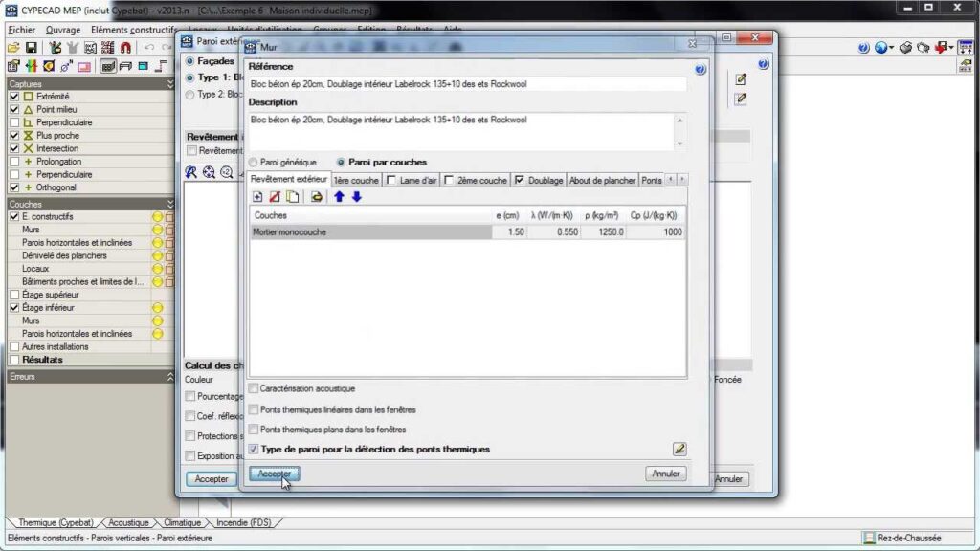980x551 pixels.
Task: Switch to the 1ère couche tab
Action: 356,180
